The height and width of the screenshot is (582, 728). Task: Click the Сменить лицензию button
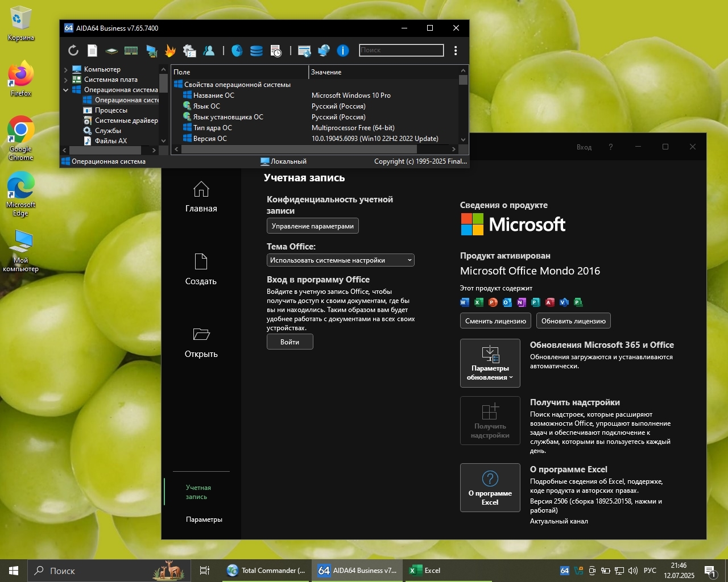pos(495,321)
